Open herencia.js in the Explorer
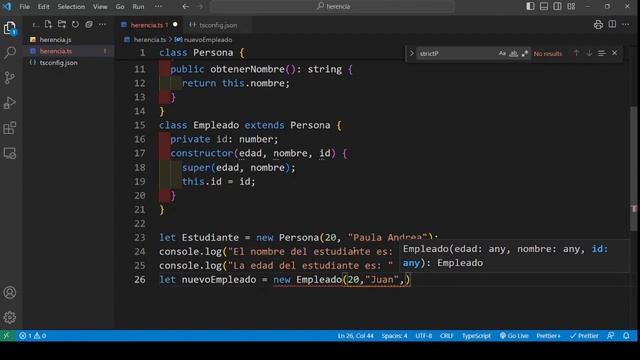The height and width of the screenshot is (360, 640). pos(56,40)
